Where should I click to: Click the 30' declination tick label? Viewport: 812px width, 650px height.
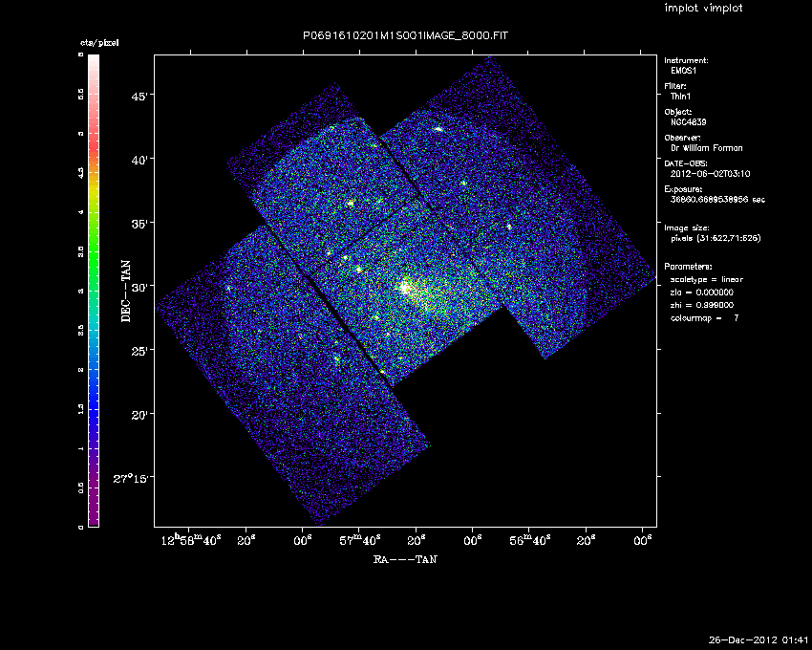139,287
